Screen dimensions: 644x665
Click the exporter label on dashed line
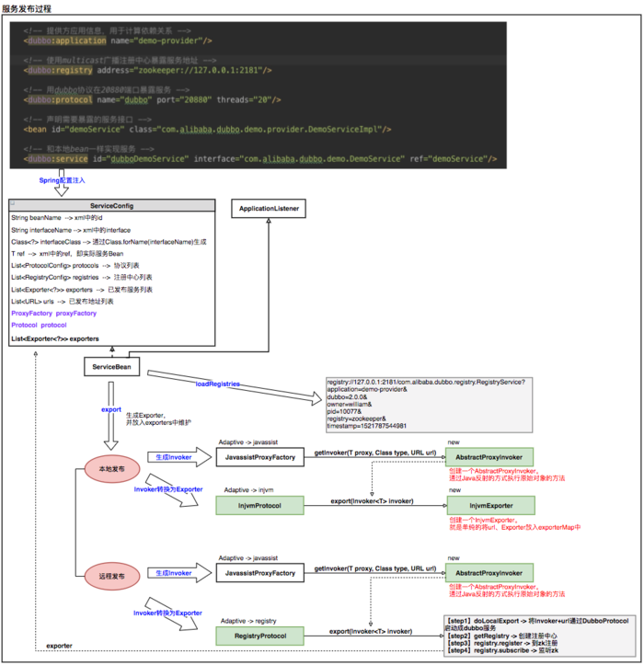(x=60, y=646)
